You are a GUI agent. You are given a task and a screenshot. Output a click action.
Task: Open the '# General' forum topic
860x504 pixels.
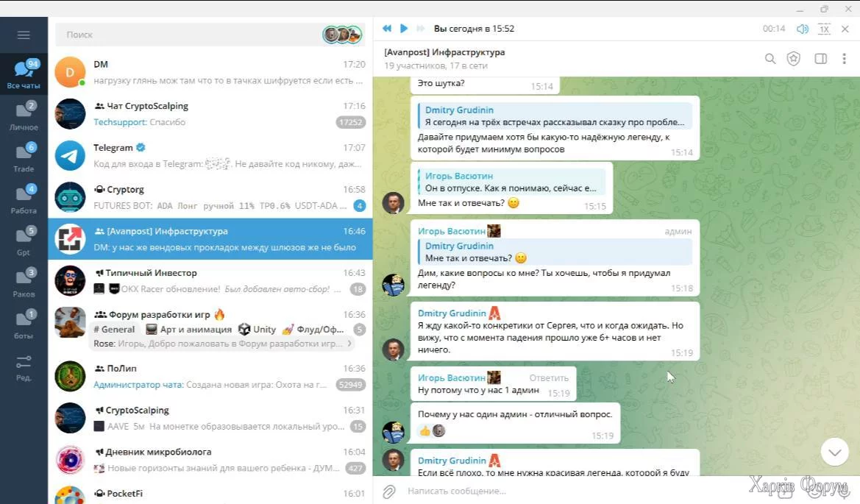coord(113,329)
